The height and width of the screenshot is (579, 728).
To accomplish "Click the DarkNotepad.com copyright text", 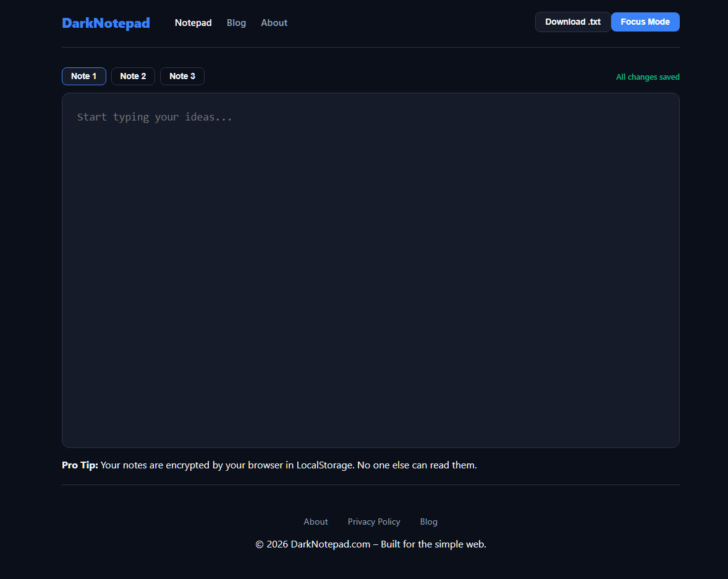I will click(370, 544).
